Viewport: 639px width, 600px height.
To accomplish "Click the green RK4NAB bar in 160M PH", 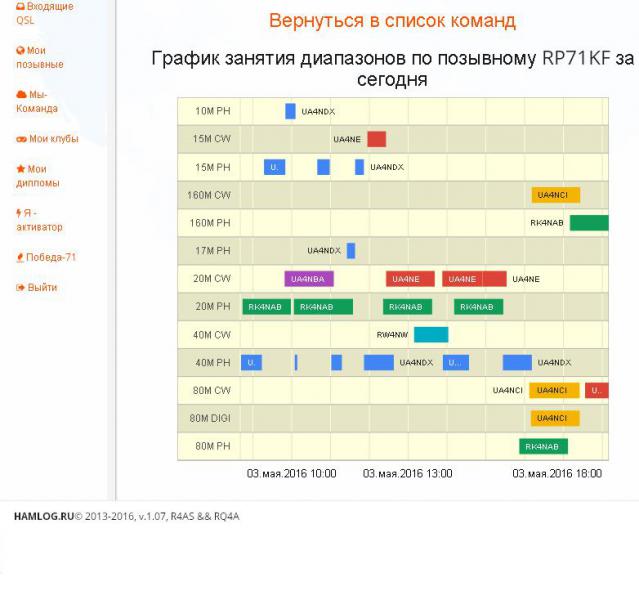I will point(589,223).
